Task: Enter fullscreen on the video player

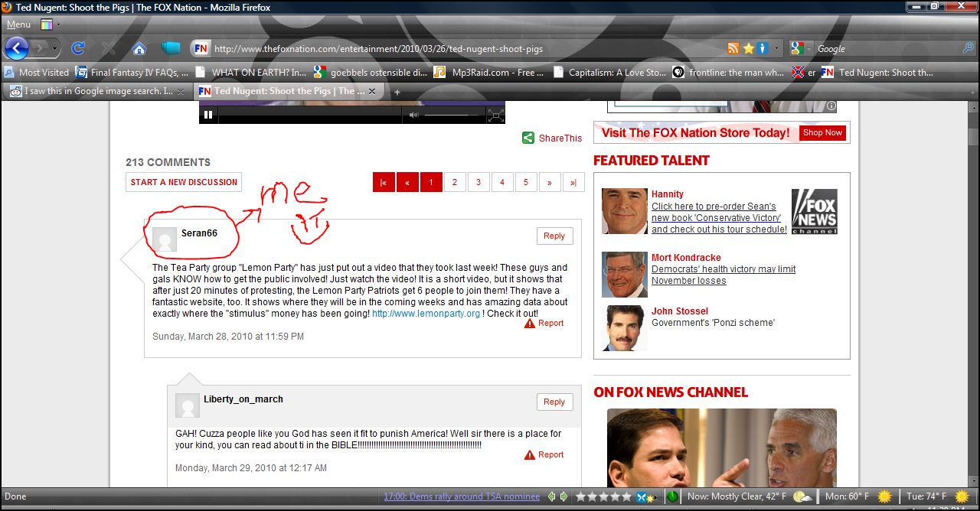Action: click(x=496, y=116)
